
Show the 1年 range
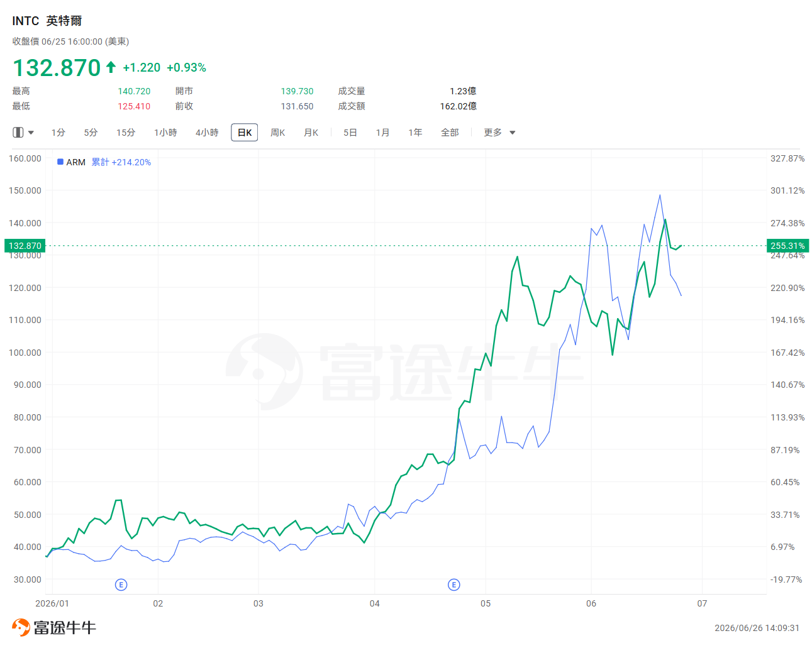[415, 133]
